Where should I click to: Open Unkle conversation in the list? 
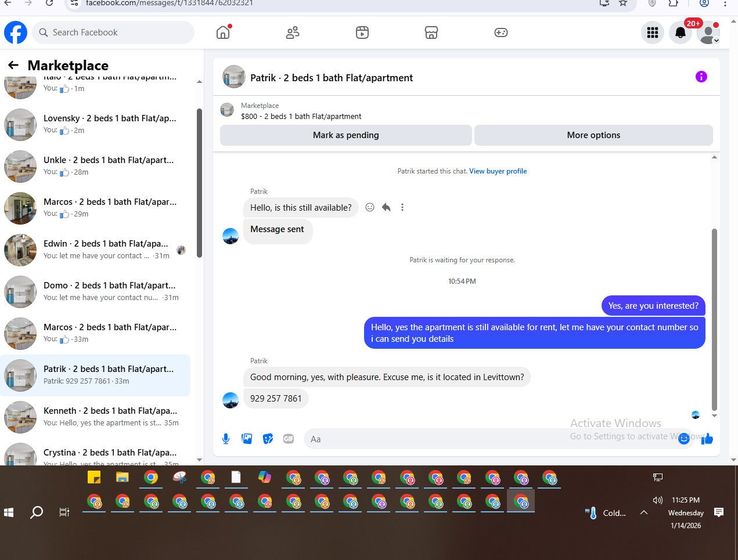(95, 167)
